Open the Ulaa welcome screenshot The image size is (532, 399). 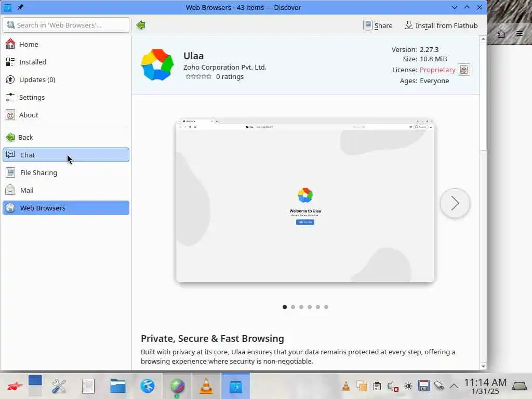(305, 200)
